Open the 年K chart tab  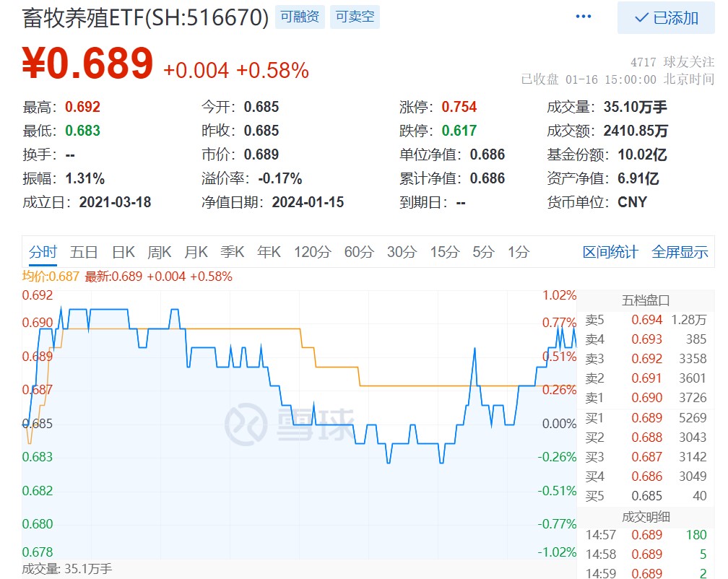tap(269, 252)
